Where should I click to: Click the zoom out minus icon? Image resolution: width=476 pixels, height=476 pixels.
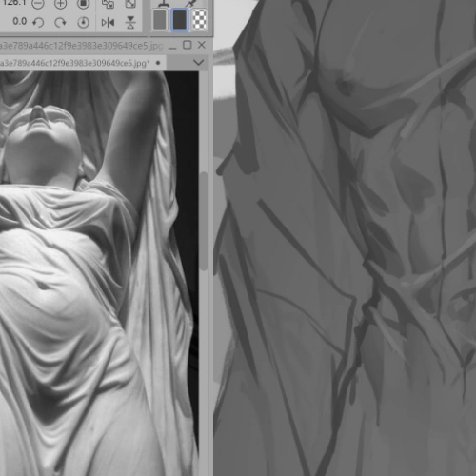(x=38, y=4)
